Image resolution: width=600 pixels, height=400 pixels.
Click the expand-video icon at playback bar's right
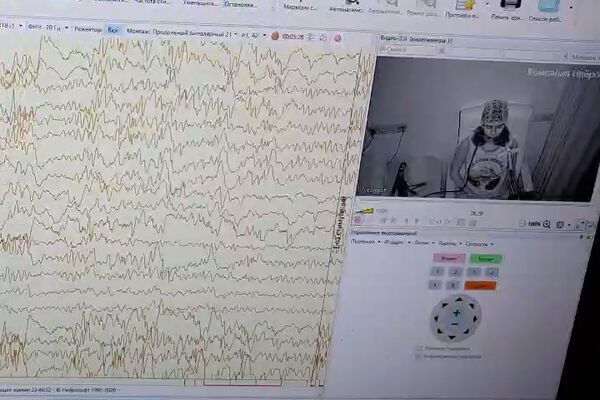pyautogui.click(x=580, y=225)
